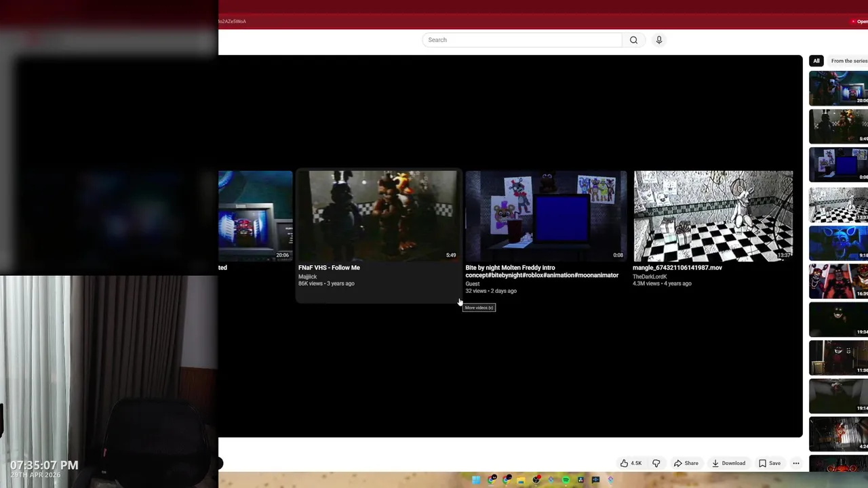Open sidebar recommended video with 19:34 duration

(838, 319)
